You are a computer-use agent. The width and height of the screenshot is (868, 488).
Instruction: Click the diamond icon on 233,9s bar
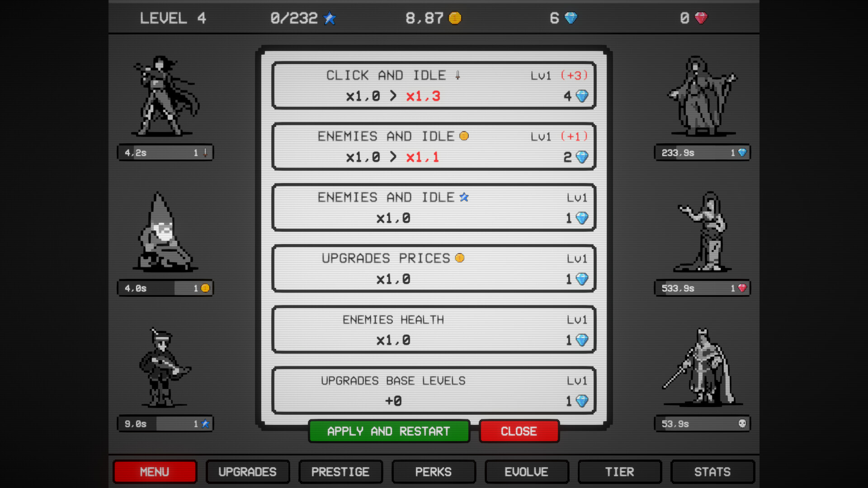tap(742, 152)
